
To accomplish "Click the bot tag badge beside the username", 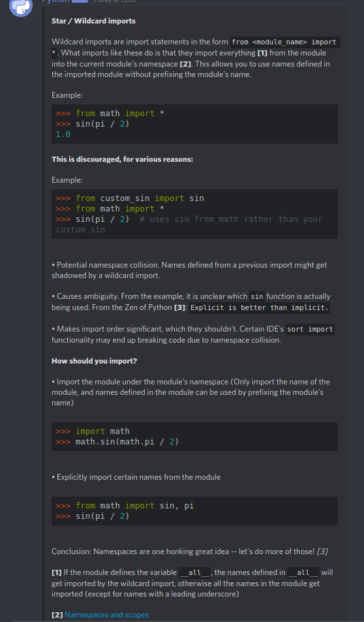I will [80, 1].
